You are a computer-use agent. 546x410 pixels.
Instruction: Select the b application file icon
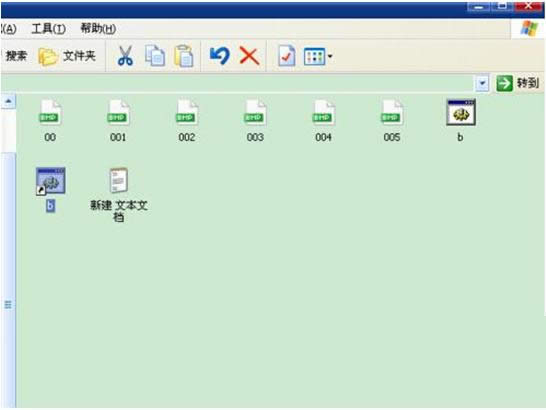(x=461, y=121)
